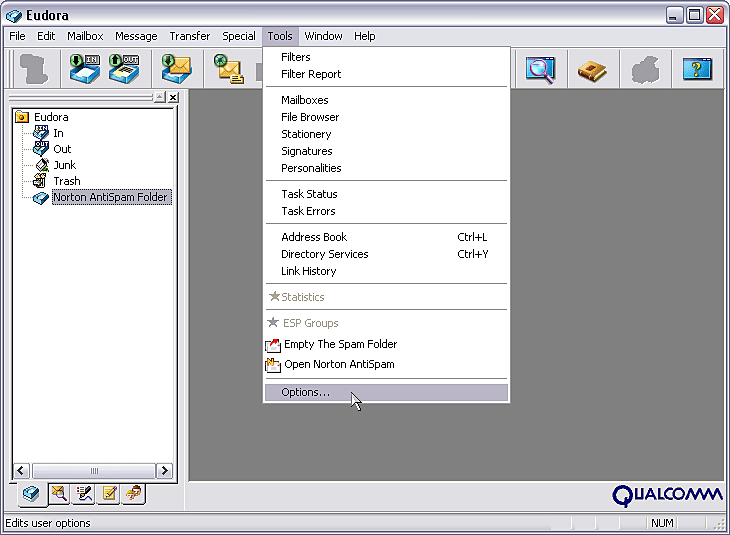The image size is (730, 535).
Task: Click the panel collapse arrow button
Action: (x=160, y=97)
